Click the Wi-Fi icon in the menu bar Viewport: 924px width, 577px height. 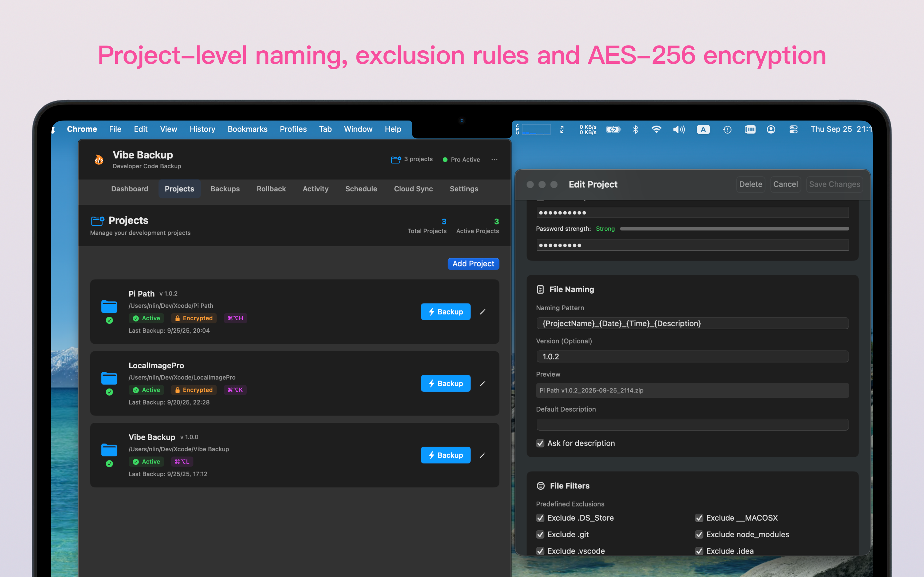click(657, 130)
